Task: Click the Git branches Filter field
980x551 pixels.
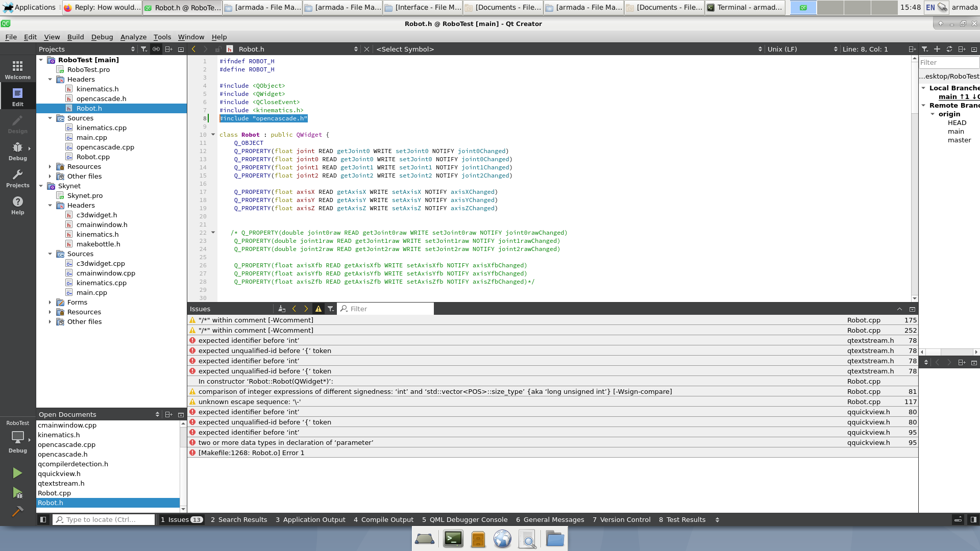Action: click(949, 62)
